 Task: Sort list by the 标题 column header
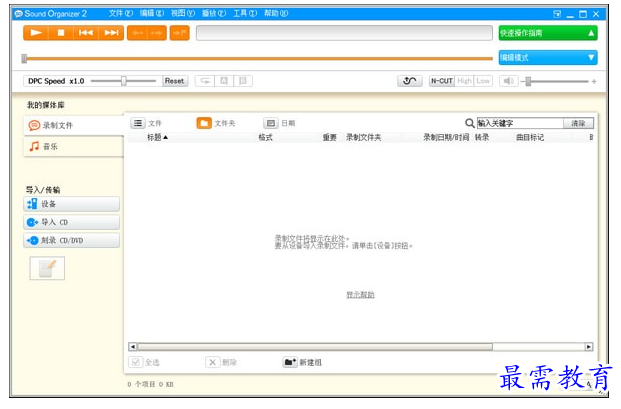tap(157, 137)
